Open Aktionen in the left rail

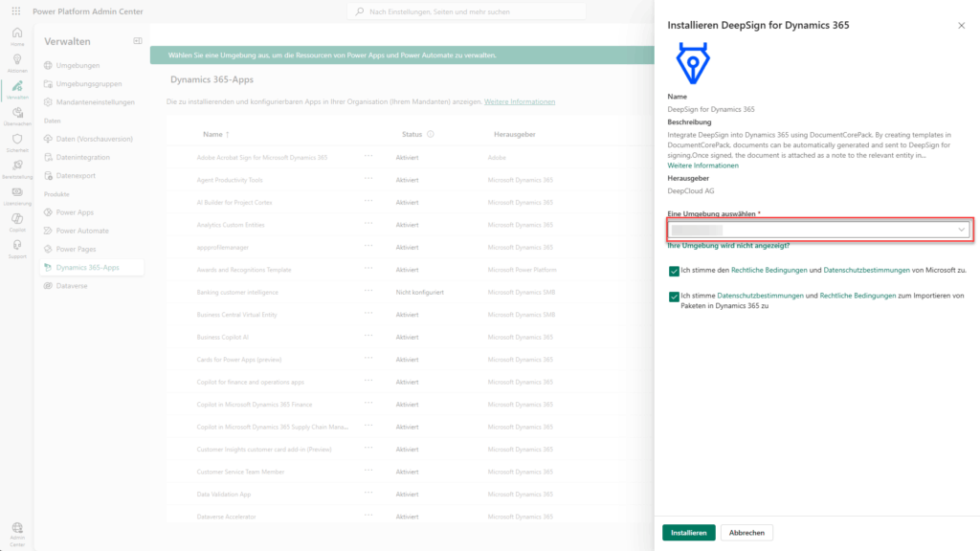[x=17, y=63]
